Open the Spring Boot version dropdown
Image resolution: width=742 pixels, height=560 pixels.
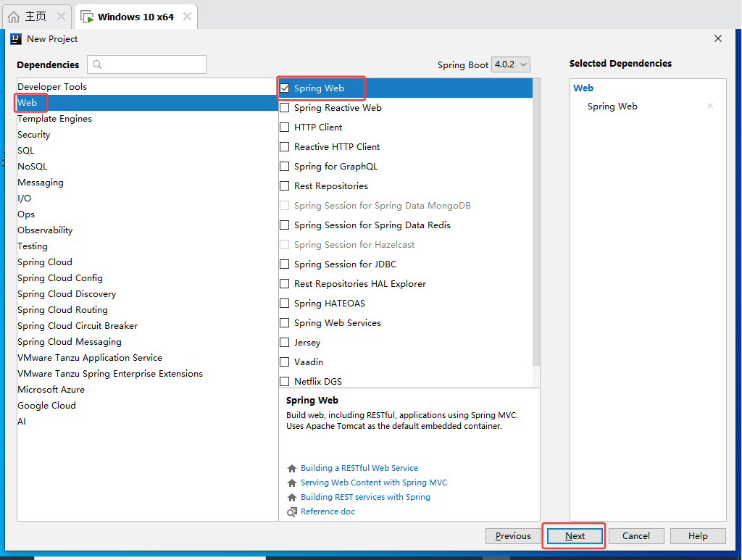(x=511, y=64)
